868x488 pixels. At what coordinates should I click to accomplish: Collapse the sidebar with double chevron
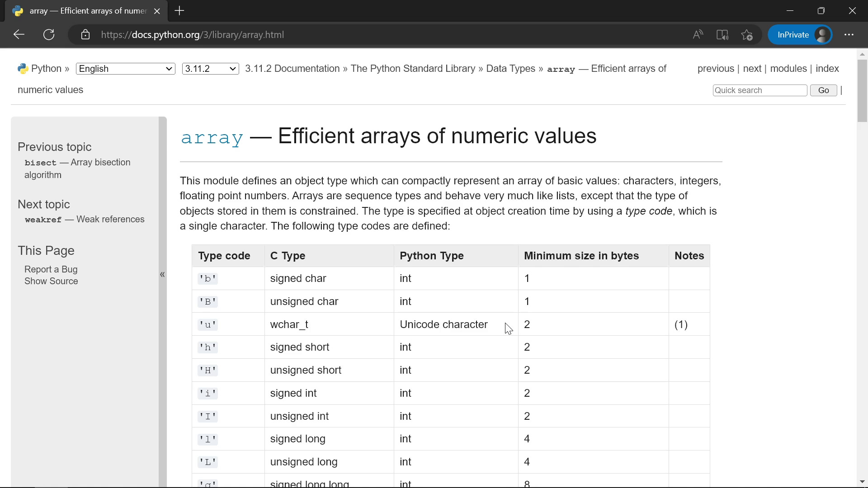(162, 274)
